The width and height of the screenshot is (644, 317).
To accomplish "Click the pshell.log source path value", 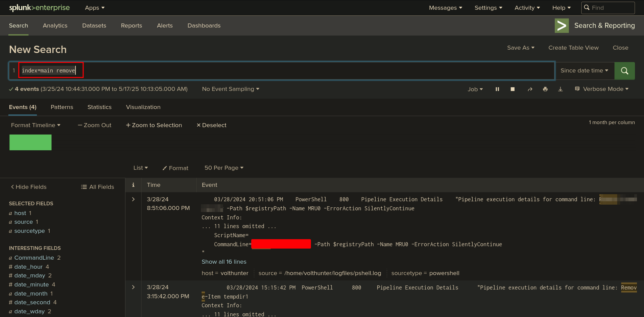I will [333, 273].
